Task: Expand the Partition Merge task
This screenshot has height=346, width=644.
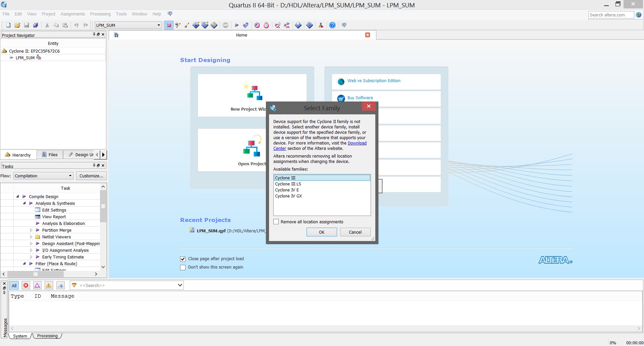Action: point(31,230)
